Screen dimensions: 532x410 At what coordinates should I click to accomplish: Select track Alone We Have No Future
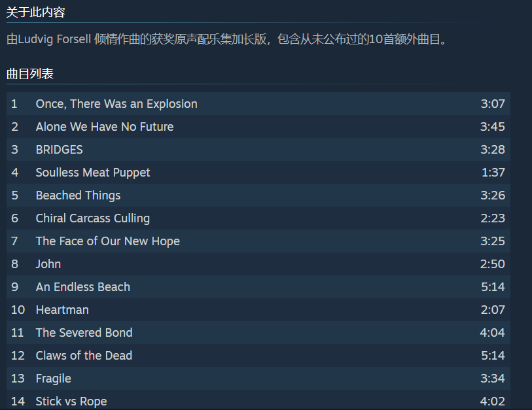click(258, 126)
